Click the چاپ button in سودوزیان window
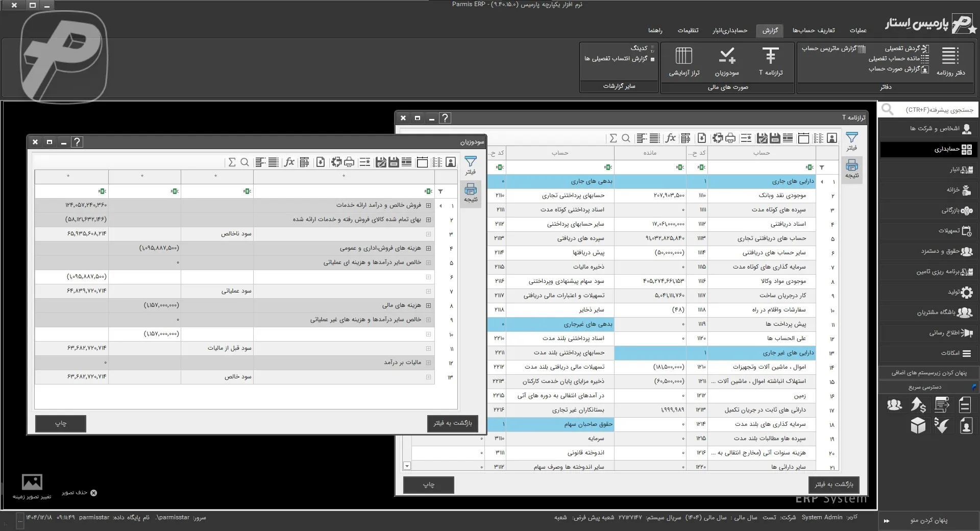 click(x=61, y=423)
